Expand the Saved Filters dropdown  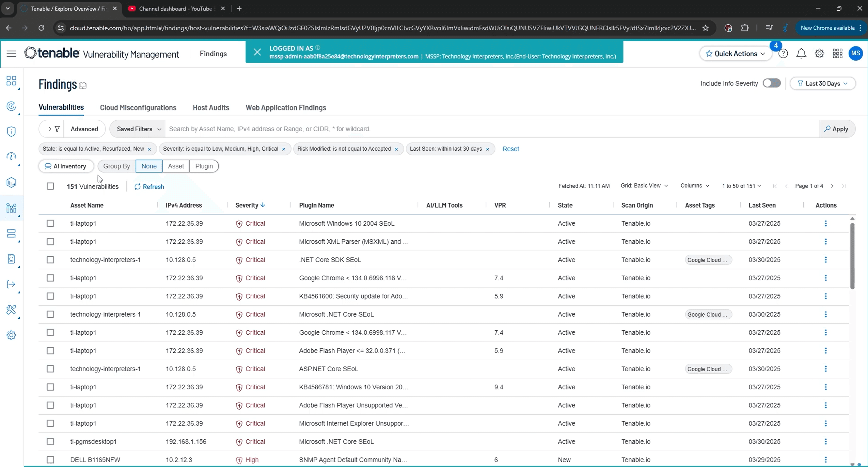(x=138, y=129)
